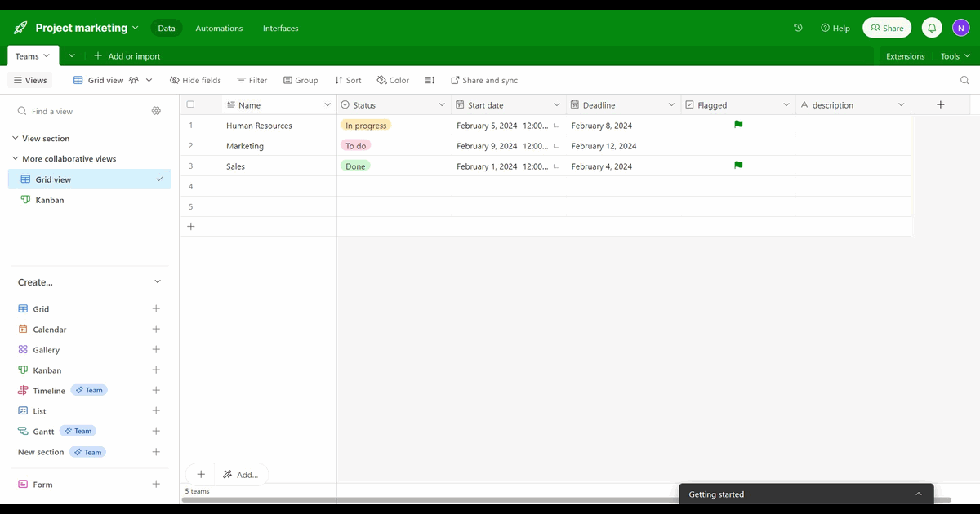Toggle Views sidebar button
The width and height of the screenshot is (980, 514).
pos(30,80)
